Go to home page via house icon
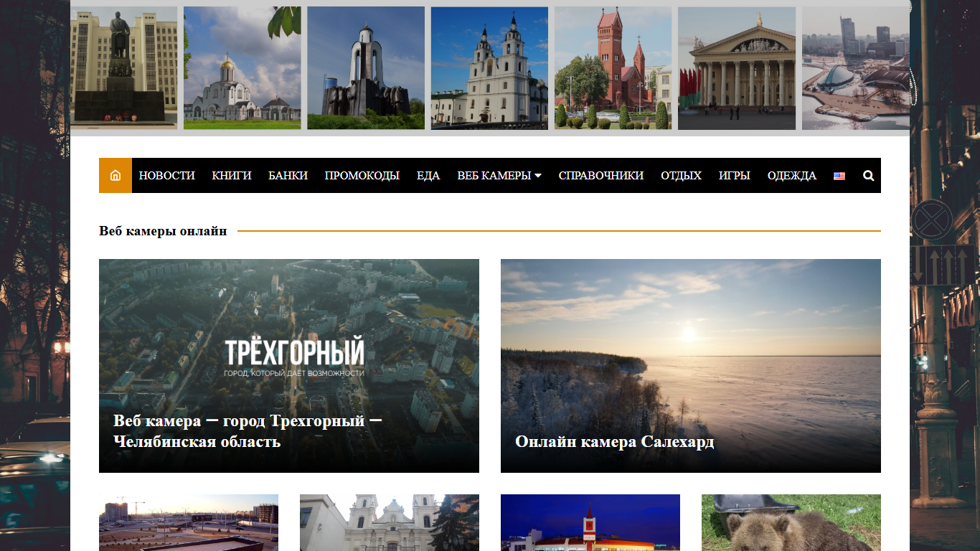The width and height of the screenshot is (980, 551). 116,176
